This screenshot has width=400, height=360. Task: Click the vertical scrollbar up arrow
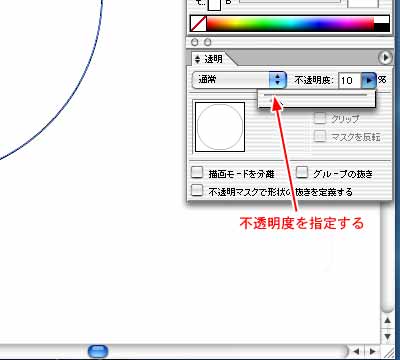tap(387, 321)
